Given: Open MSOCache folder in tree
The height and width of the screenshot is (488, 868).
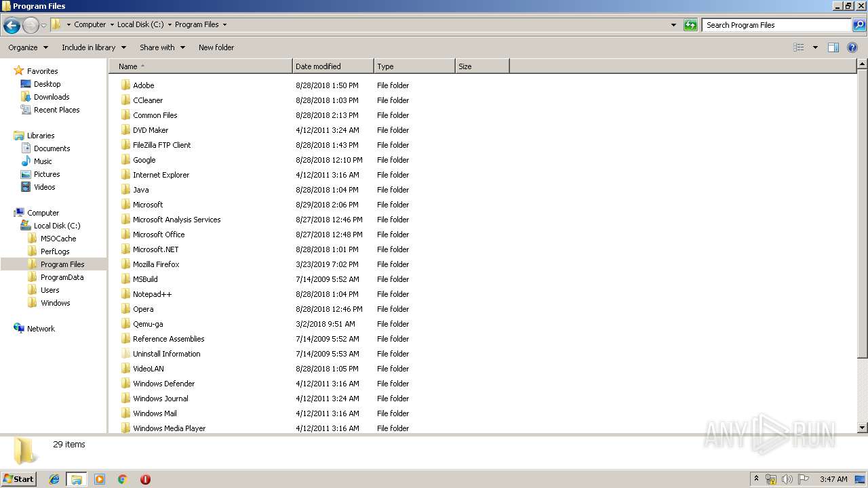Looking at the screenshot, I should [x=58, y=239].
